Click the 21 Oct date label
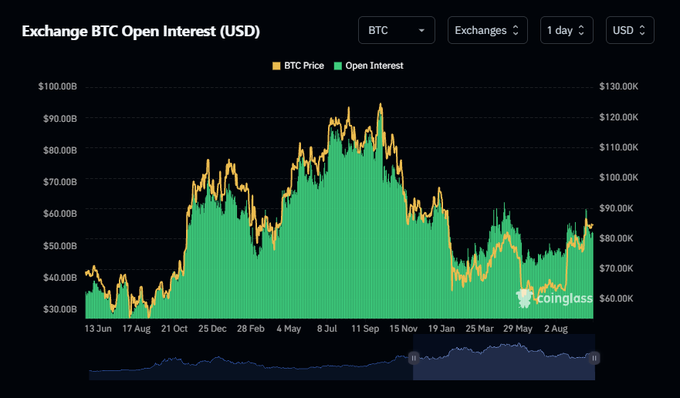The image size is (680, 398). (x=174, y=329)
